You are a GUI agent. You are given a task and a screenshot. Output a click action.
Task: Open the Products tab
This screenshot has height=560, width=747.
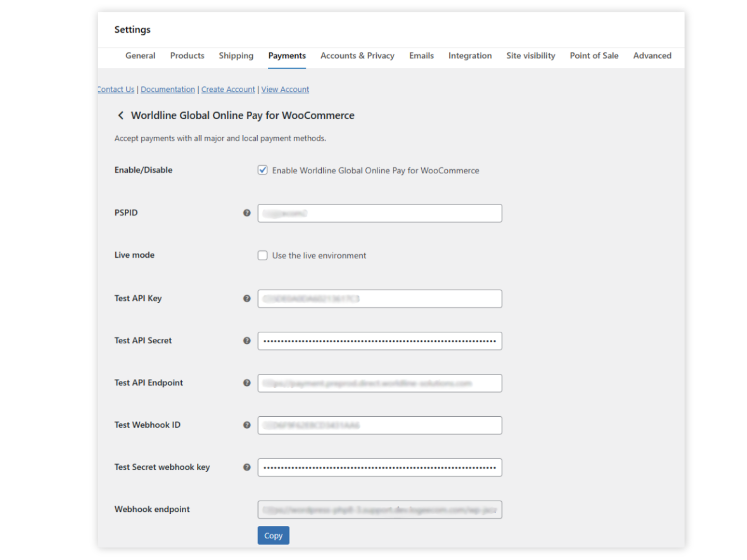(x=187, y=56)
